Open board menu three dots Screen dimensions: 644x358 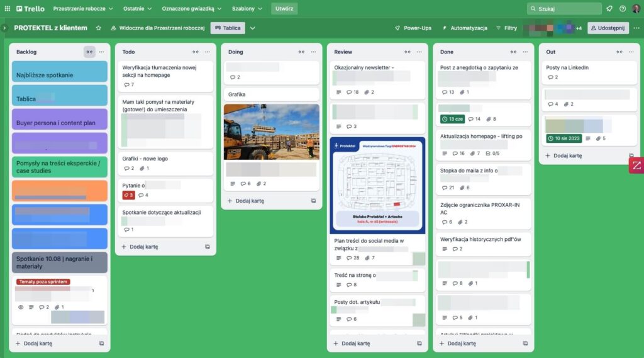[x=636, y=28]
